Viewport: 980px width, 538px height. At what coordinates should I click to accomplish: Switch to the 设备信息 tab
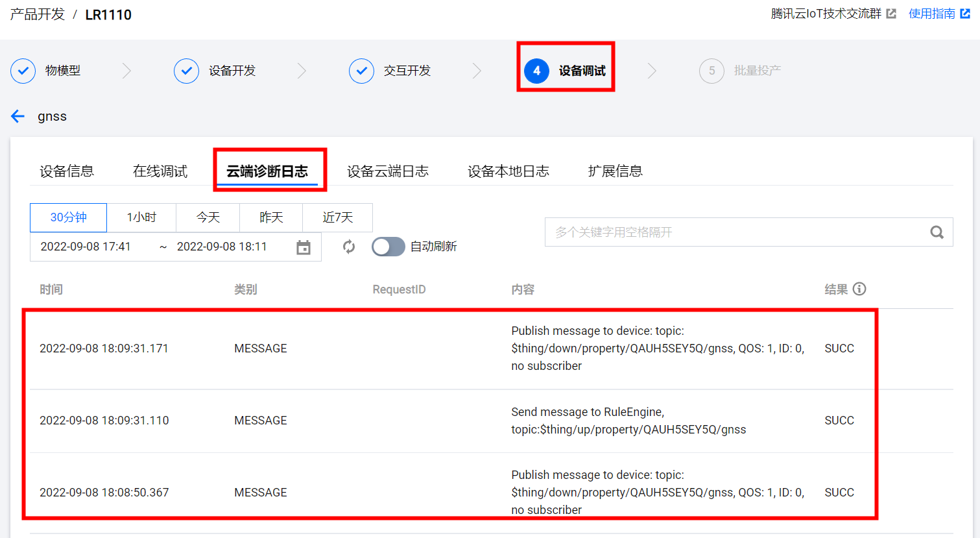pos(67,171)
